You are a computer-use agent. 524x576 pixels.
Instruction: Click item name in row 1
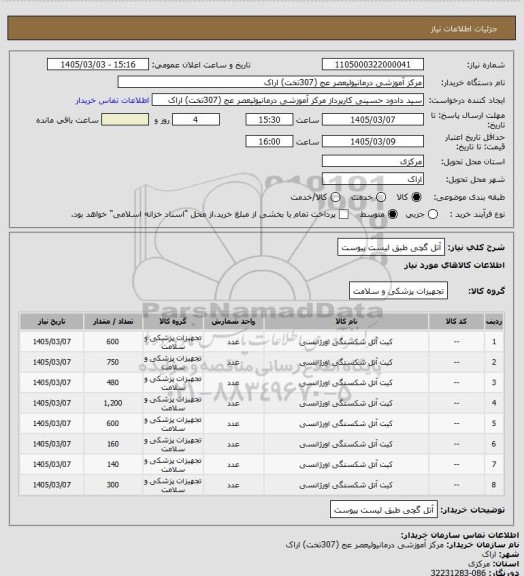click(x=346, y=342)
